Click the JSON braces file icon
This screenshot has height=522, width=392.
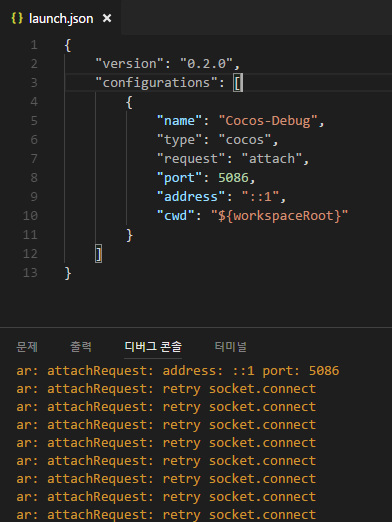coord(17,18)
